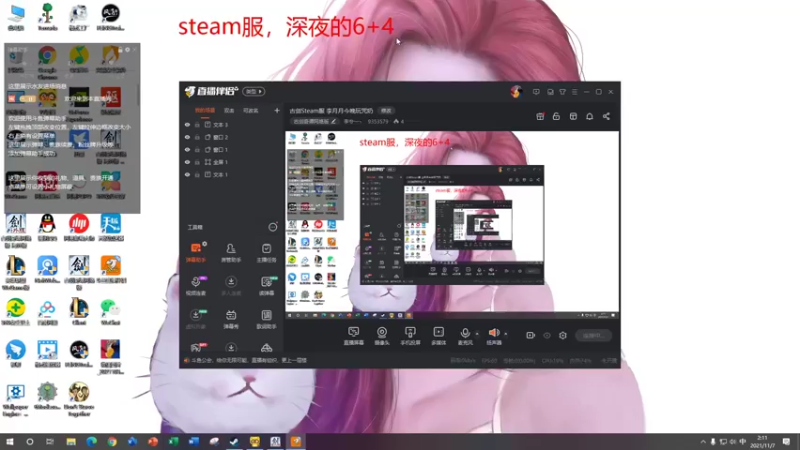
Task: Open the Windows notification center
Action: tap(786, 441)
